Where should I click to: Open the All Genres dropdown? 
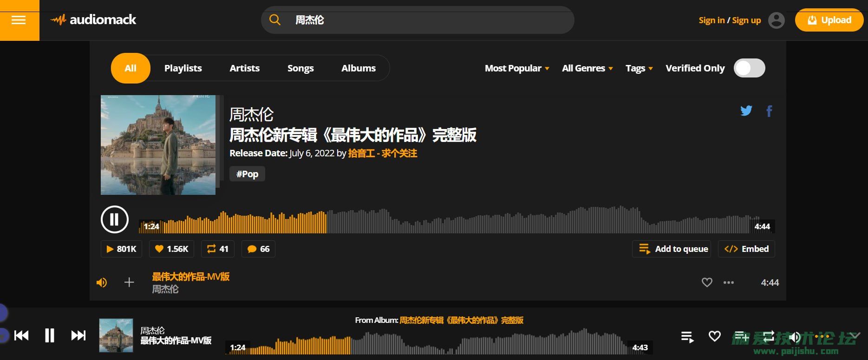[x=587, y=68]
